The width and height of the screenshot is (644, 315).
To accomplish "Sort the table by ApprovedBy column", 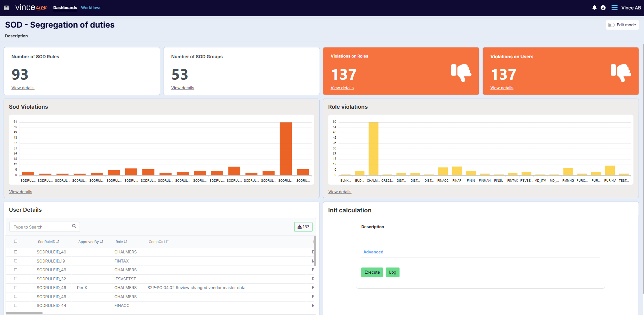I will coord(91,242).
